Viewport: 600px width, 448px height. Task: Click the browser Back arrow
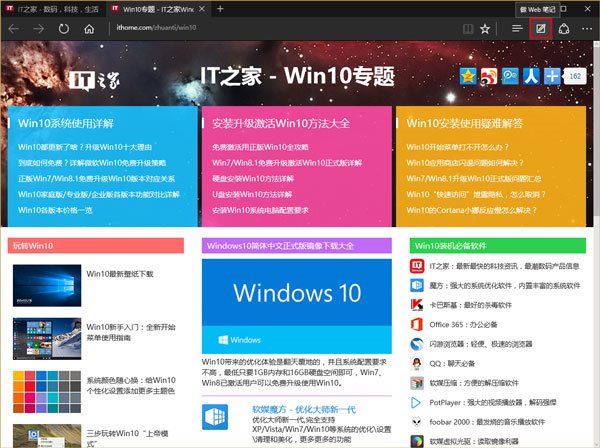click(14, 29)
